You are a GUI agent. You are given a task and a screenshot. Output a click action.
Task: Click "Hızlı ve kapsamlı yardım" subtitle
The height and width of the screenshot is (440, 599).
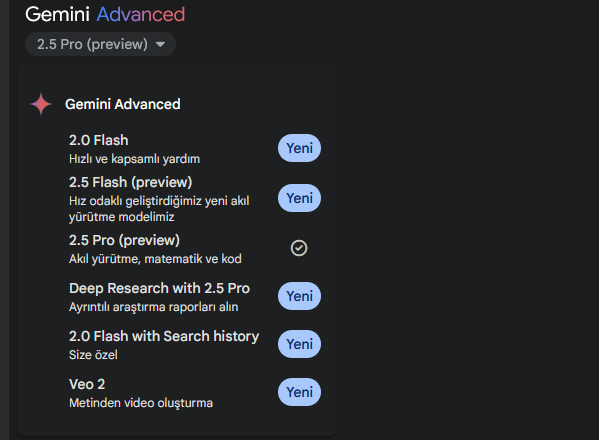pyautogui.click(x=134, y=159)
